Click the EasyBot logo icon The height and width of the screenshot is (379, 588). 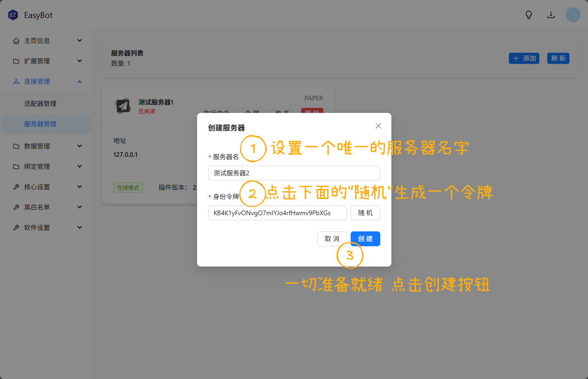[x=12, y=15]
